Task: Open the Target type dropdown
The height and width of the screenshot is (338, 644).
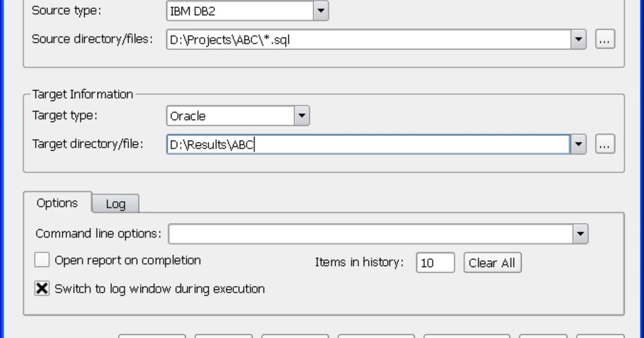Action: (302, 115)
